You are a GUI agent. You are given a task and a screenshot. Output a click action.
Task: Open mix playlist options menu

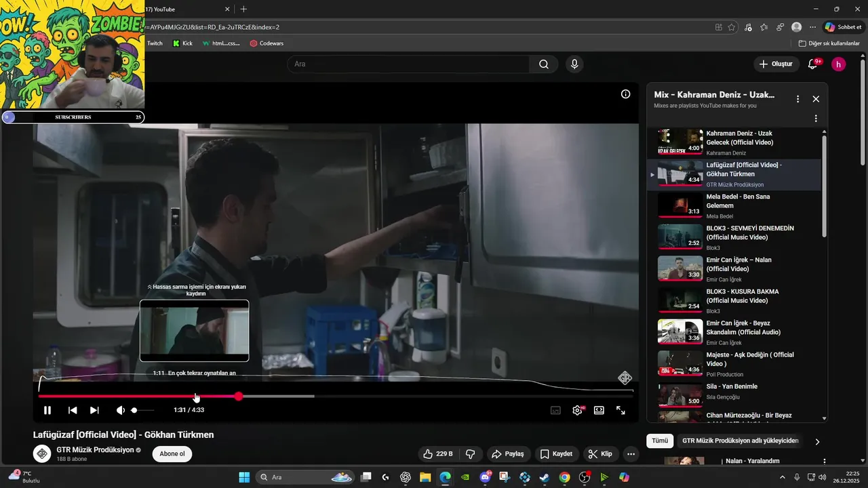pos(797,99)
